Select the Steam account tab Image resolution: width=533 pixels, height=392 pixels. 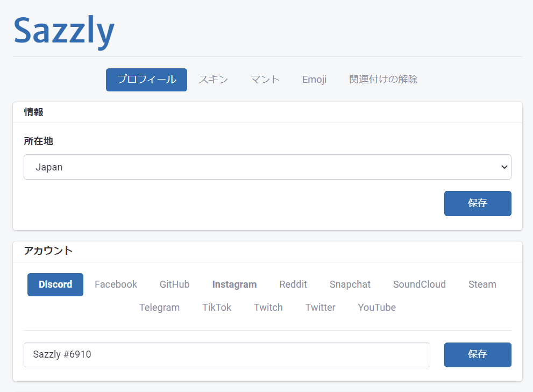tap(482, 284)
